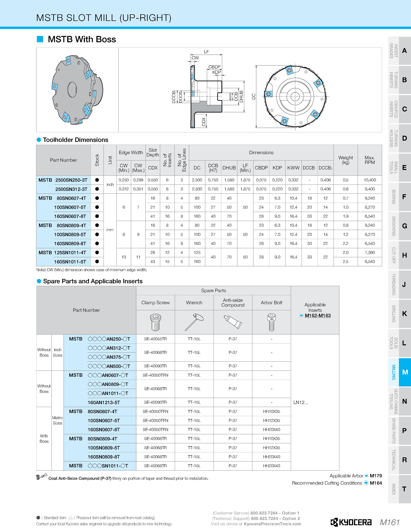Click blue bullet beside Toolholder Dimensions
This screenshot has height=532, width=411.
point(39,140)
